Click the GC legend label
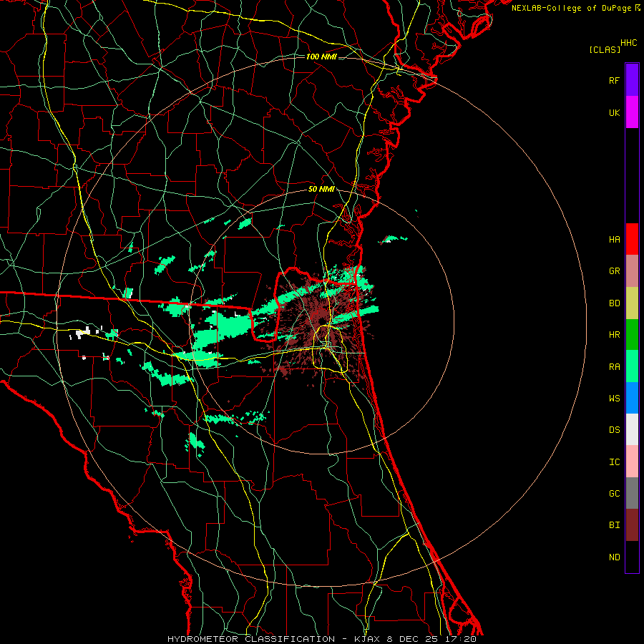This screenshot has height=644, width=644. tap(614, 493)
